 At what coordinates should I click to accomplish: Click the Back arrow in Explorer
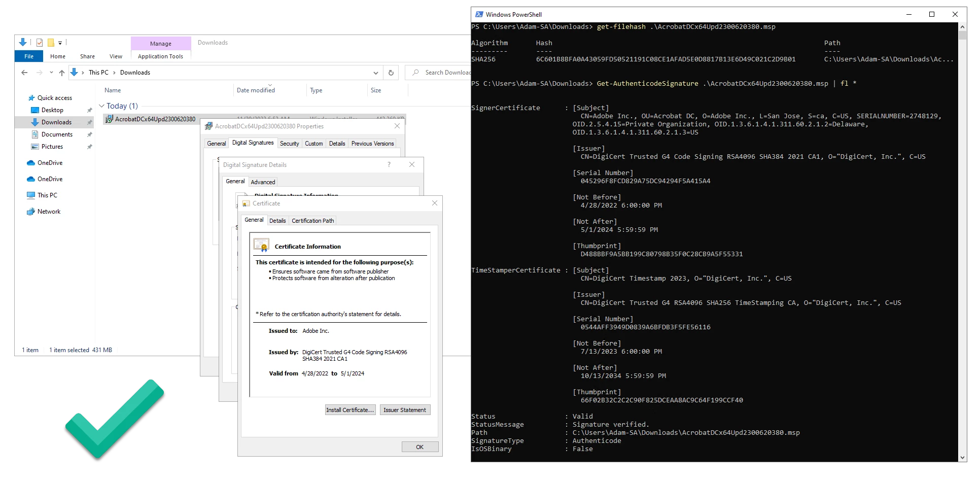pyautogui.click(x=24, y=73)
